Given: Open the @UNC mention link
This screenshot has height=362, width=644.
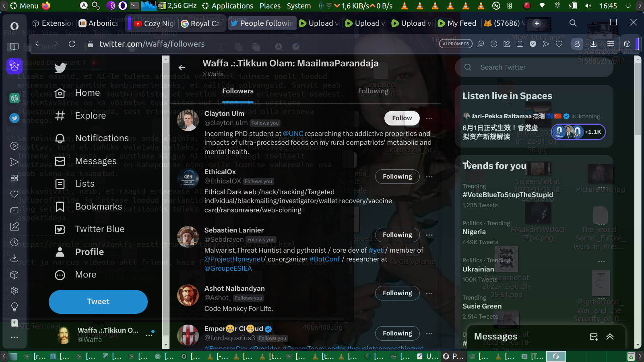Looking at the screenshot, I should point(293,134).
